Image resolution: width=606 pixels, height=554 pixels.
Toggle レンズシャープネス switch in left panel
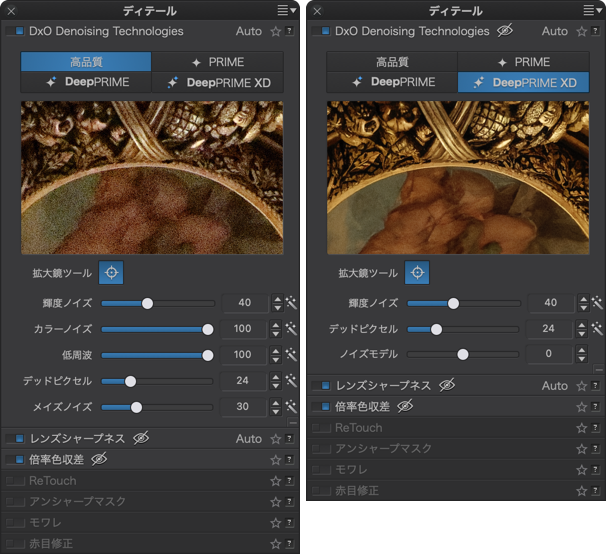[15, 439]
